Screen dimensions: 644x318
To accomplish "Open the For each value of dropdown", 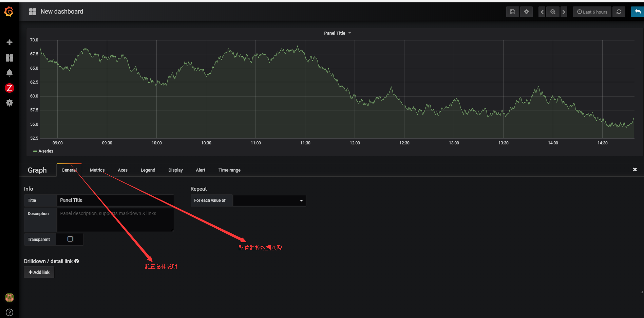I will coord(269,200).
